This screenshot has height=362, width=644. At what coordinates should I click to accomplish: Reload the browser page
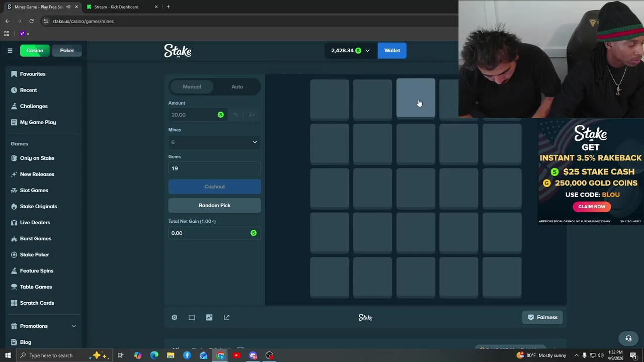[x=31, y=21]
